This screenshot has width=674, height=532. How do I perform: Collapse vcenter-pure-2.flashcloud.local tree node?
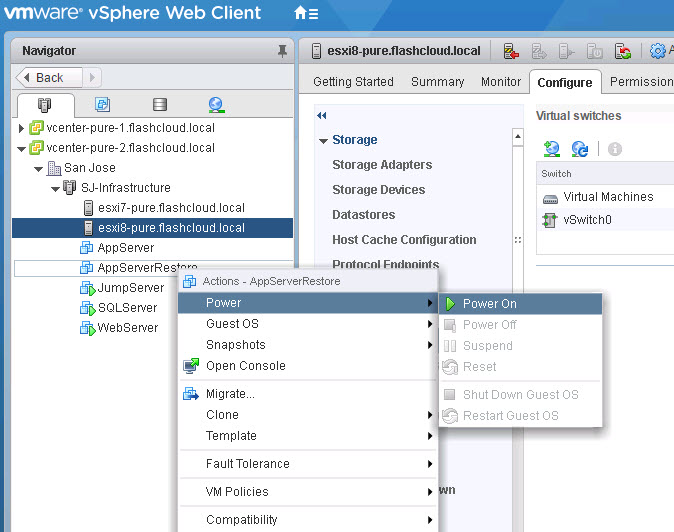[21, 149]
